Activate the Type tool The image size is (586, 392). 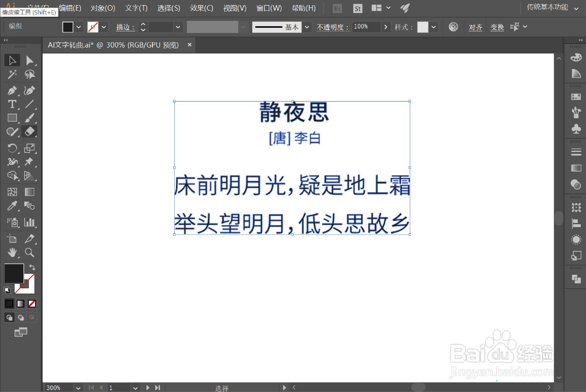pyautogui.click(x=12, y=104)
